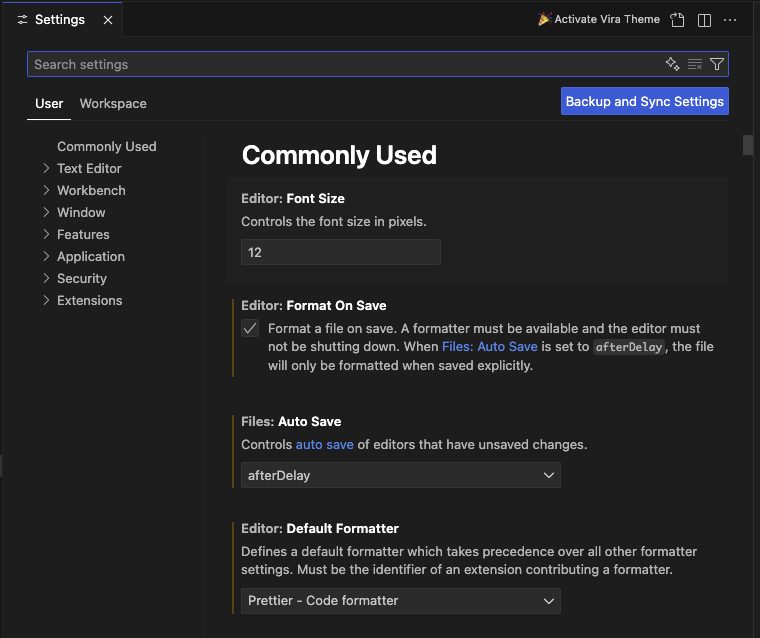This screenshot has height=638, width=760.
Task: Click Backup and Sync Settings button
Action: point(645,101)
